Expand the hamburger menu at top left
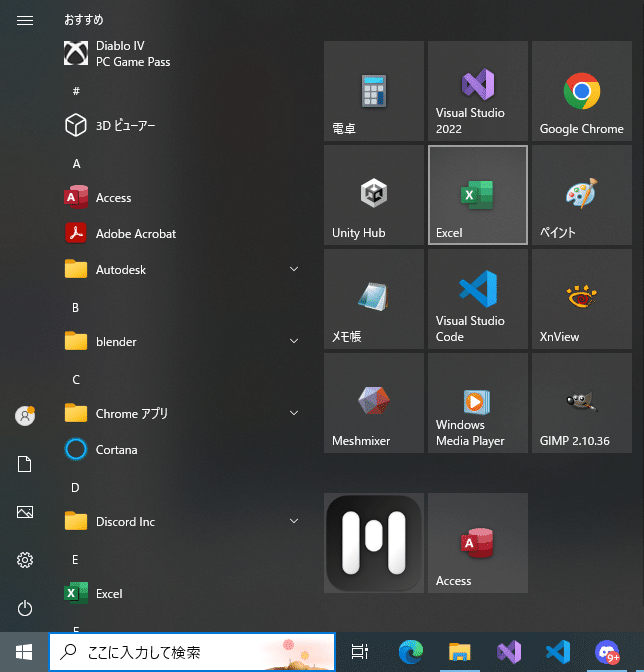Screen dimensions: 644x672 (x=25, y=20)
